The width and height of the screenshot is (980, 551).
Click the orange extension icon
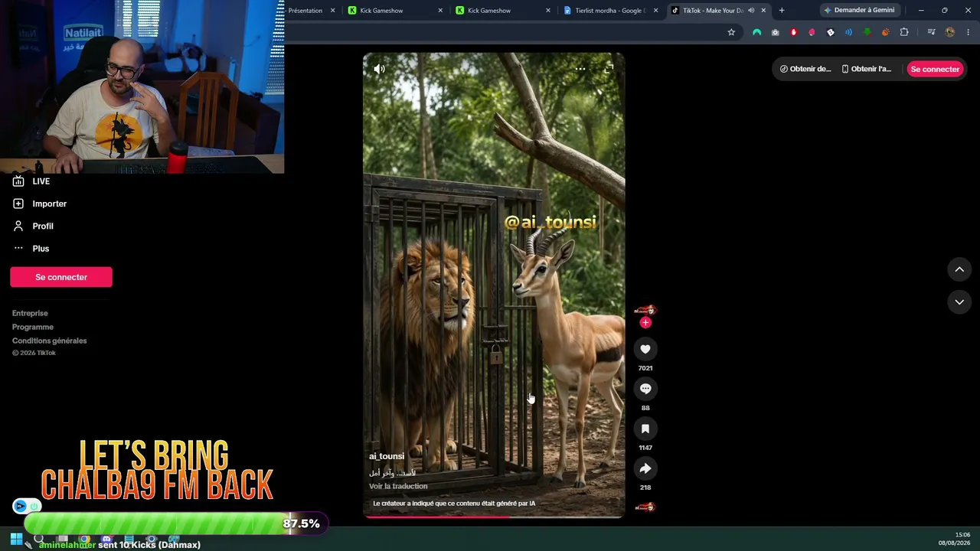click(885, 32)
